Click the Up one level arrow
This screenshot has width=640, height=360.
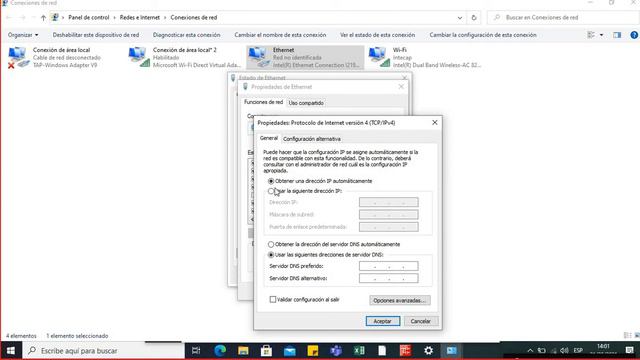click(x=43, y=18)
